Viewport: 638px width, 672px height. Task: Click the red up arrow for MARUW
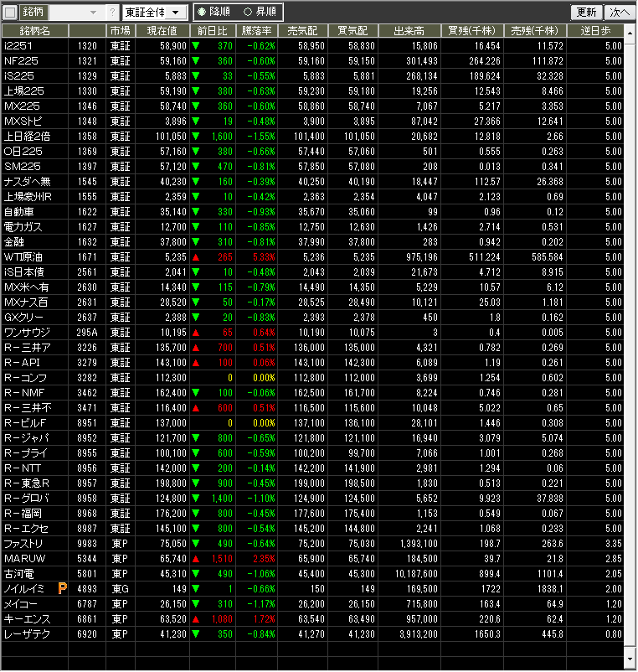pos(196,559)
